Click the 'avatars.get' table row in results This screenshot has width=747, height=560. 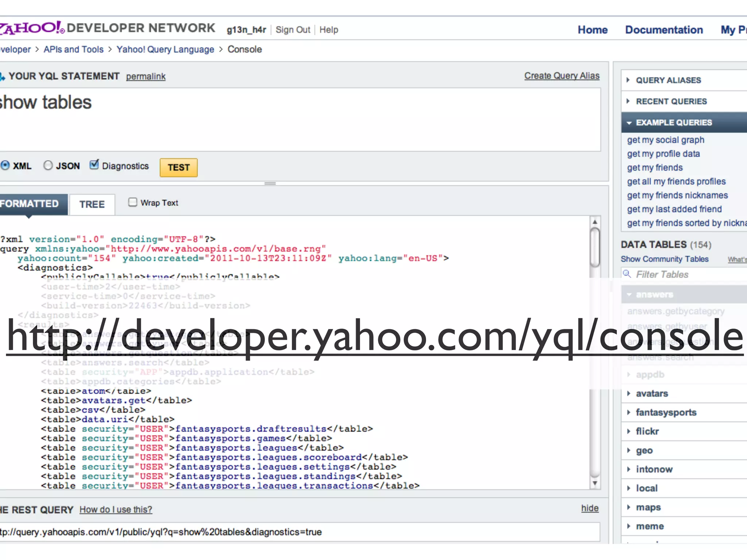click(x=116, y=401)
